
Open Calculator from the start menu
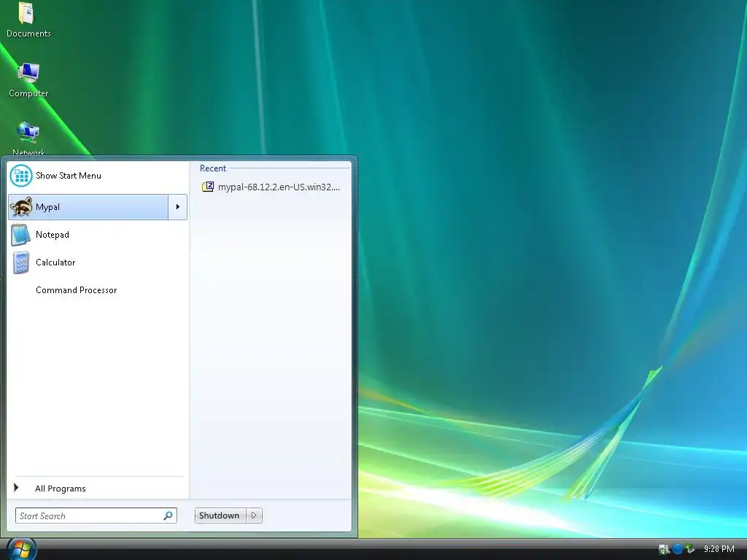pyautogui.click(x=98, y=262)
